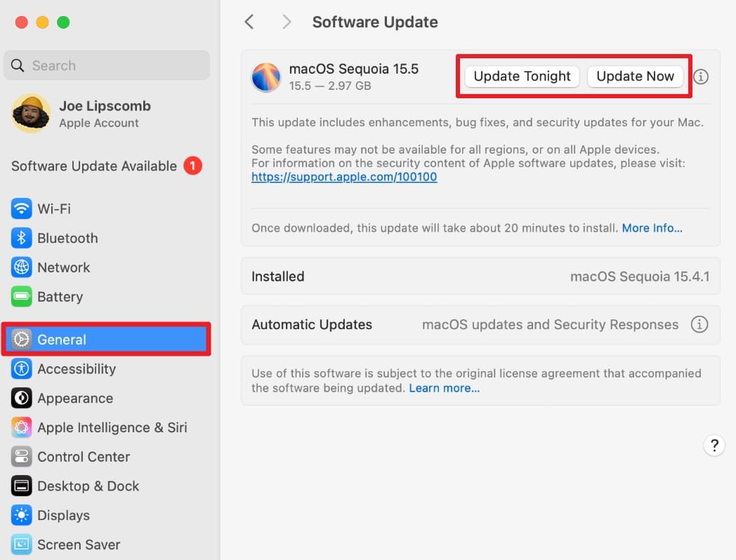Open Automatic Updates info popover
736x560 pixels.
(x=700, y=324)
